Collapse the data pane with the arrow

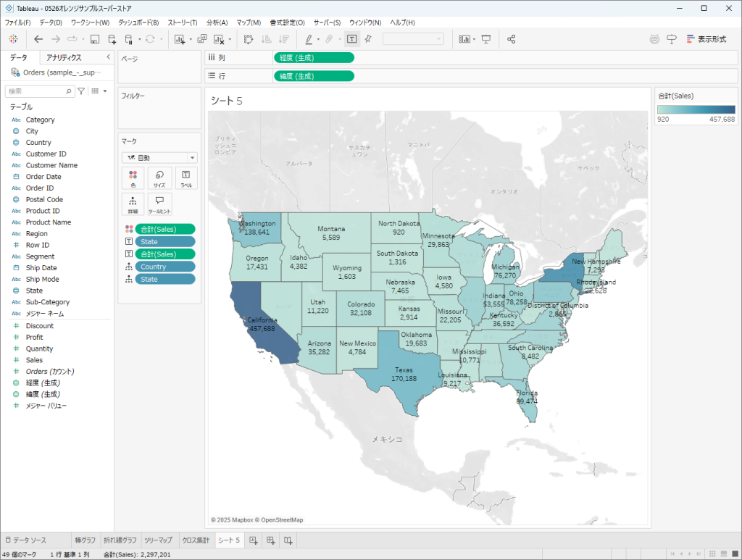(108, 57)
